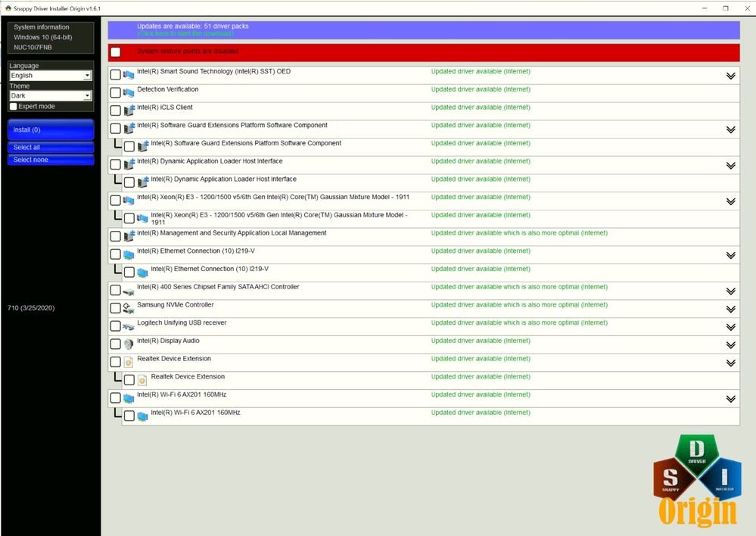This screenshot has width=756, height=536.
Task: Click the red System restore points disabled bar
Action: [424, 52]
